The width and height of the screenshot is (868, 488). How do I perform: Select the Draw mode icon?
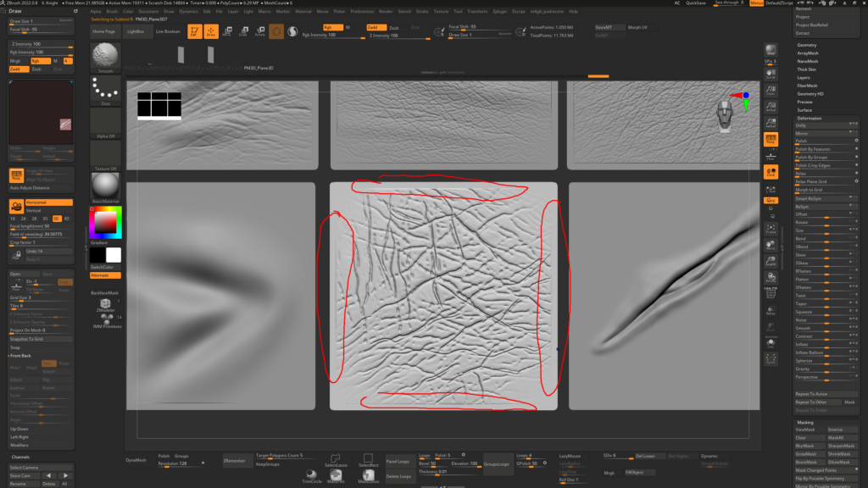pyautogui.click(x=210, y=31)
